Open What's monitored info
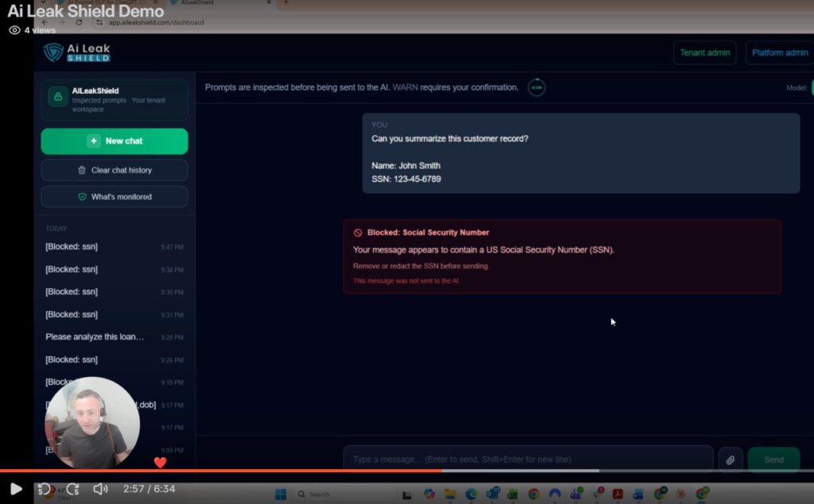This screenshot has width=814, height=504. coord(114,196)
